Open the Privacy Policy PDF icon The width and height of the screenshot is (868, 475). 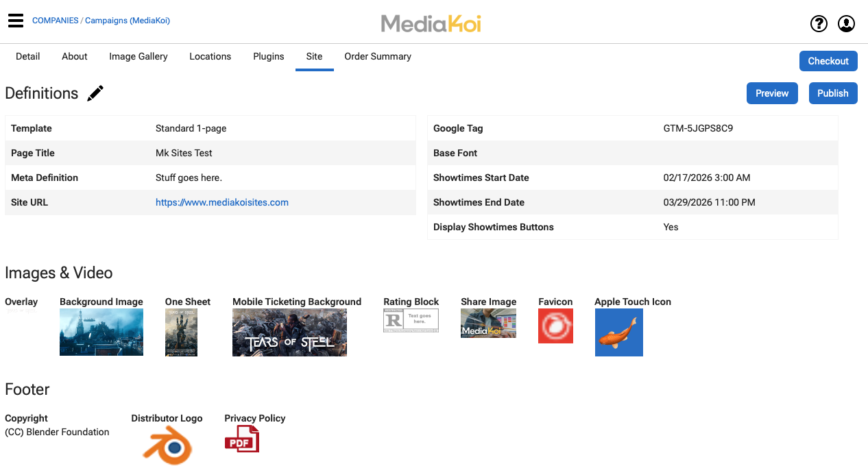click(242, 439)
